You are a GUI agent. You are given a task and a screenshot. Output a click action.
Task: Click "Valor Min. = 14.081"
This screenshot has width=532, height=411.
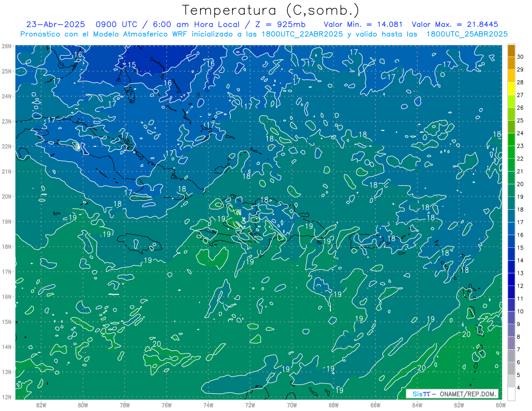[x=363, y=24]
